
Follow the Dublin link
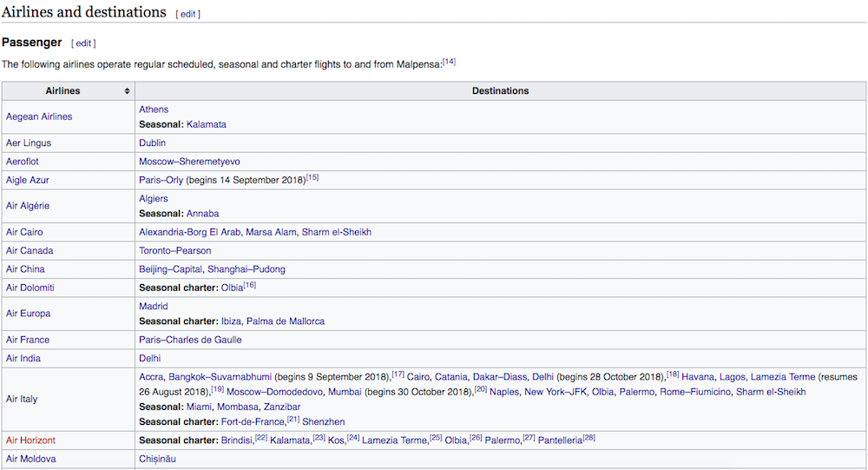tap(152, 142)
